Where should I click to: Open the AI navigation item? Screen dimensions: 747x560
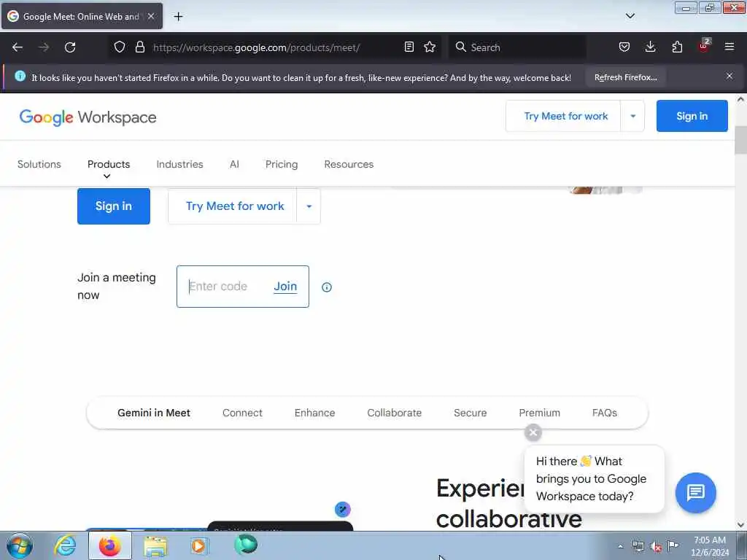pos(234,164)
